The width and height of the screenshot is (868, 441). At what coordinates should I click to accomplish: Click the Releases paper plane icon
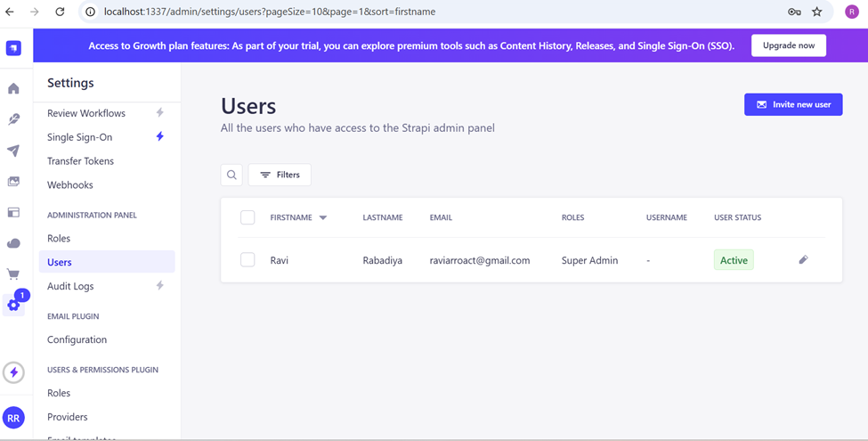[13, 151]
